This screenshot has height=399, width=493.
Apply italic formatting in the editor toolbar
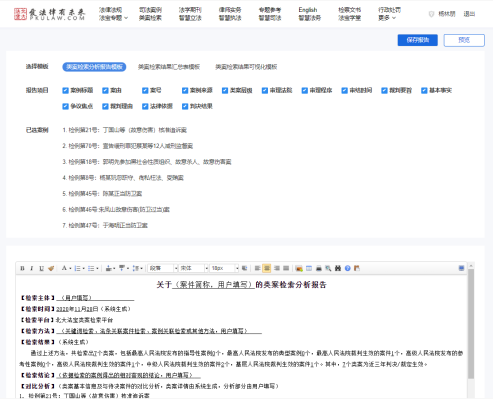[32, 268]
